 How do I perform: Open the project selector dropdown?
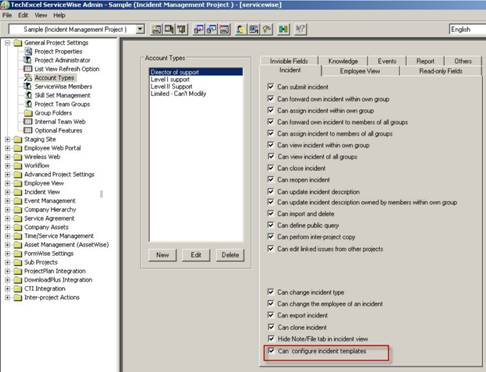pos(140,29)
